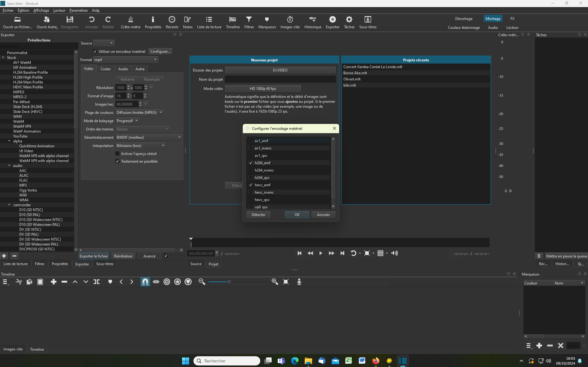Switch to the Projet player tab

point(213,264)
